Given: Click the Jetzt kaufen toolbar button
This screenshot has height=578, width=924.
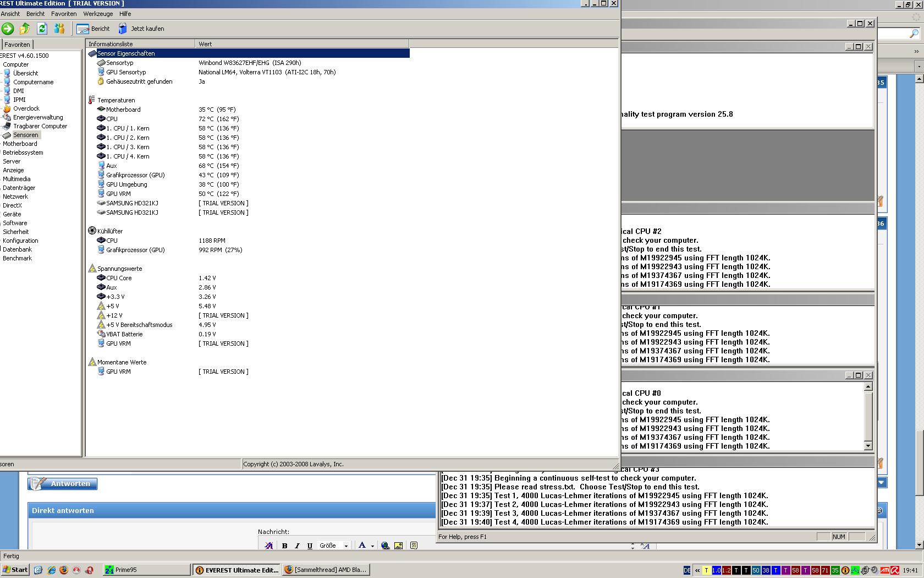Looking at the screenshot, I should pyautogui.click(x=141, y=29).
